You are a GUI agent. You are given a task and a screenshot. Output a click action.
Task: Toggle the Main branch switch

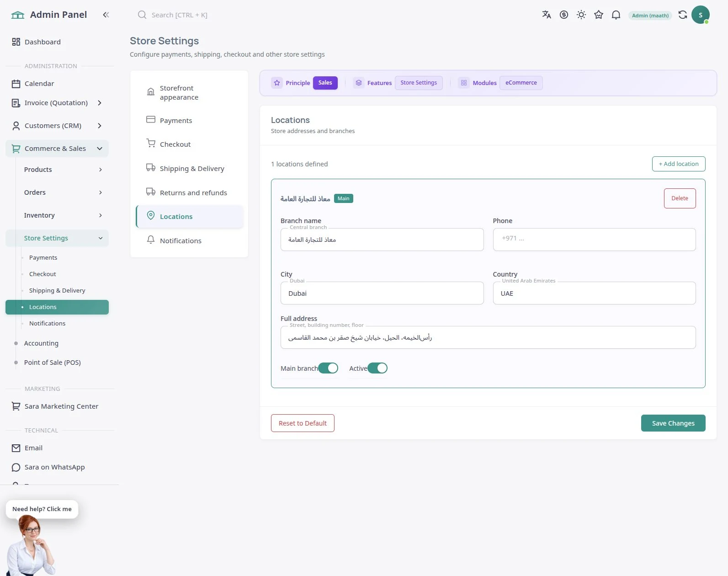[x=328, y=368]
